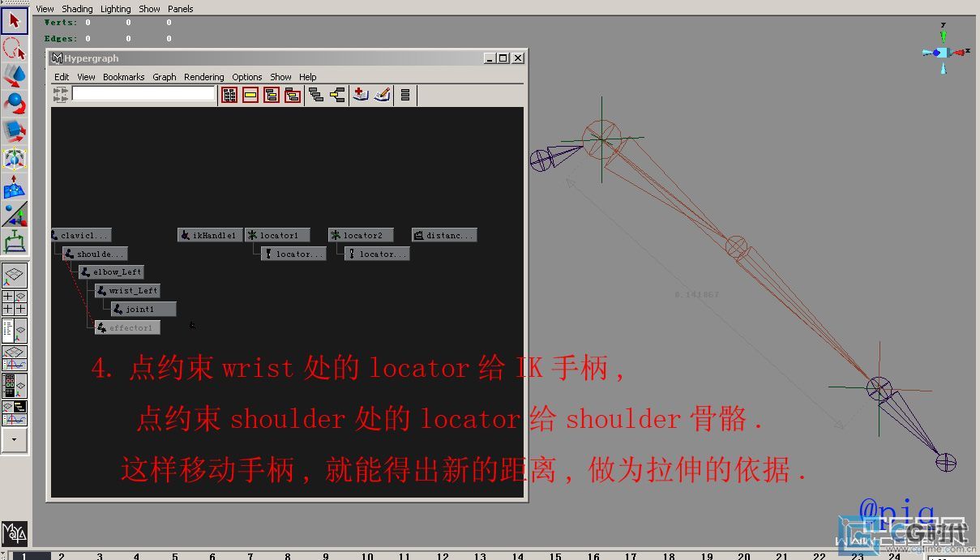Select the ikHandle1 node
This screenshot has height=560, width=980.
pyautogui.click(x=210, y=235)
